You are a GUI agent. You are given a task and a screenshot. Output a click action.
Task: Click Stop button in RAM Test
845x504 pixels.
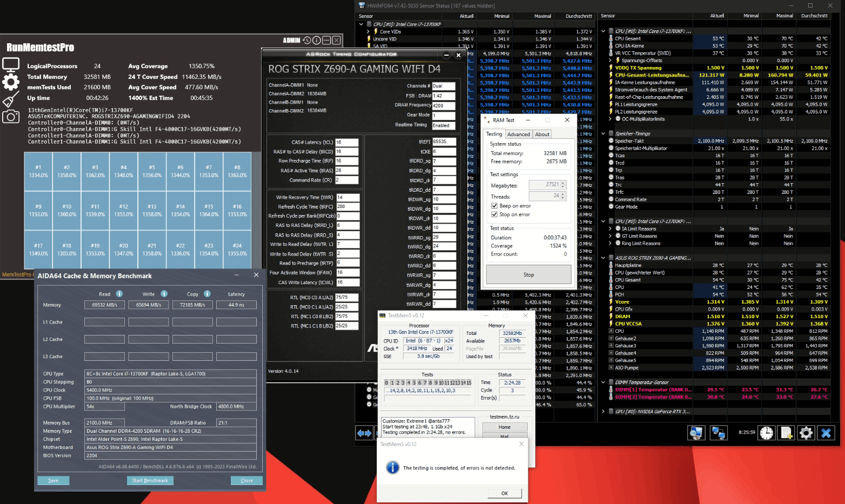pos(529,274)
